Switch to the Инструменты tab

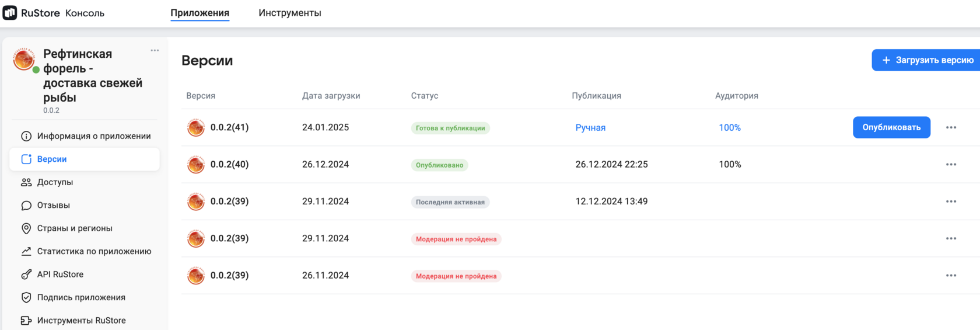click(290, 13)
